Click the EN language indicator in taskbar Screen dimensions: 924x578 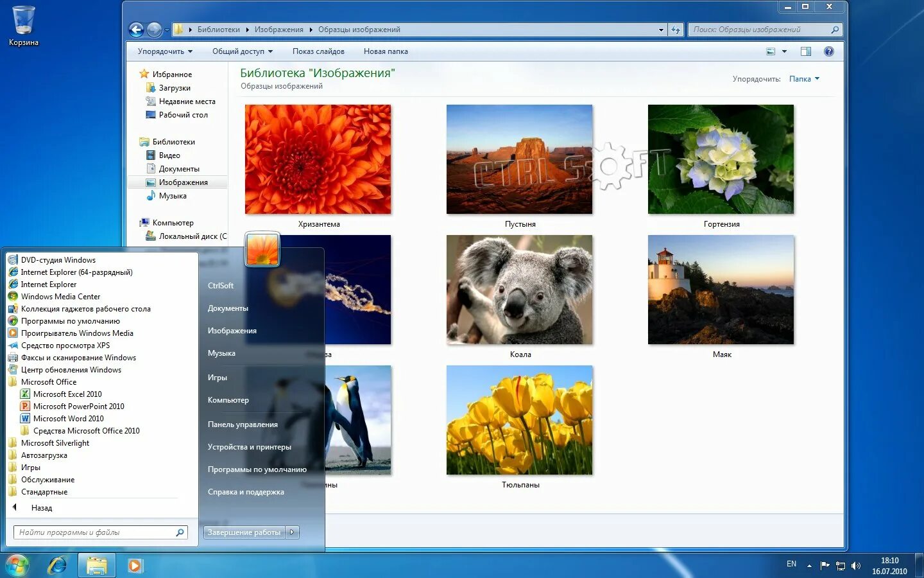tap(791, 564)
